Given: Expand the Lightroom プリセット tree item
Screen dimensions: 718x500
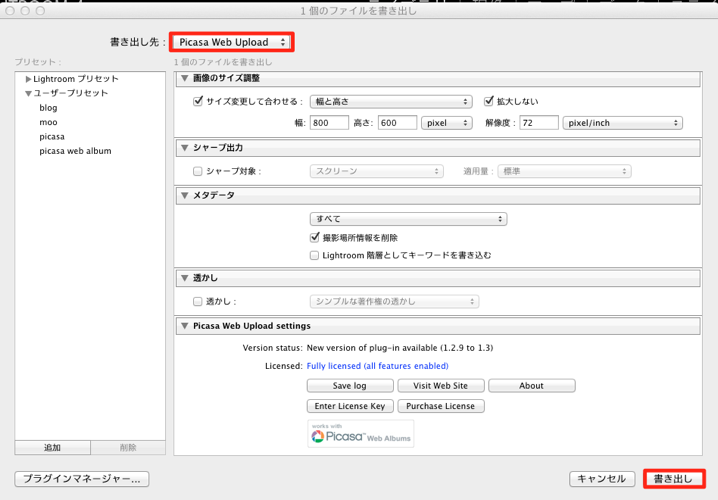Looking at the screenshot, I should (28, 79).
